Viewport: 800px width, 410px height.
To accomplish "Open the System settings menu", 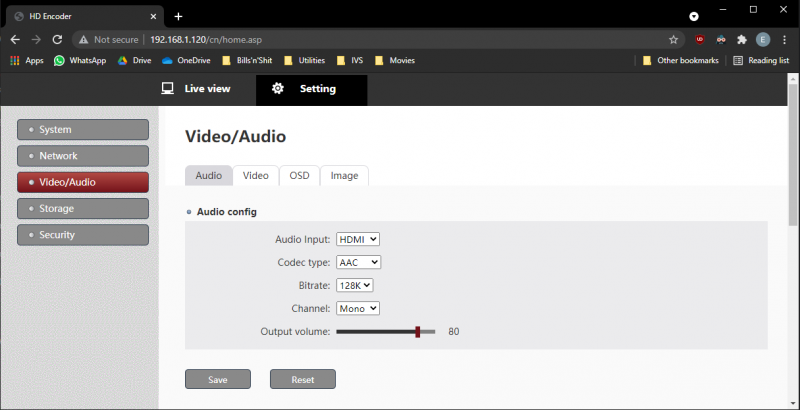I will point(83,130).
